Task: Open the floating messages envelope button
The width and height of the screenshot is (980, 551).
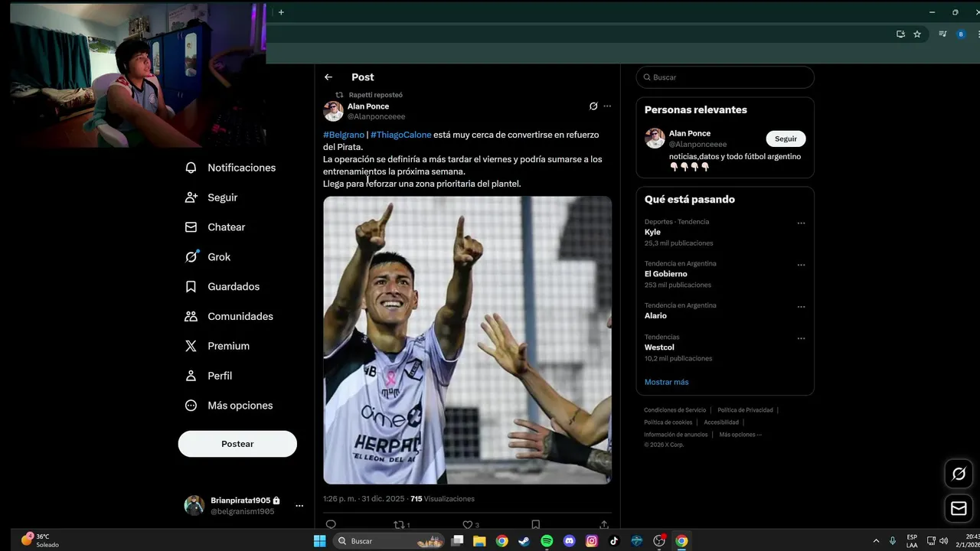Action: tap(959, 508)
